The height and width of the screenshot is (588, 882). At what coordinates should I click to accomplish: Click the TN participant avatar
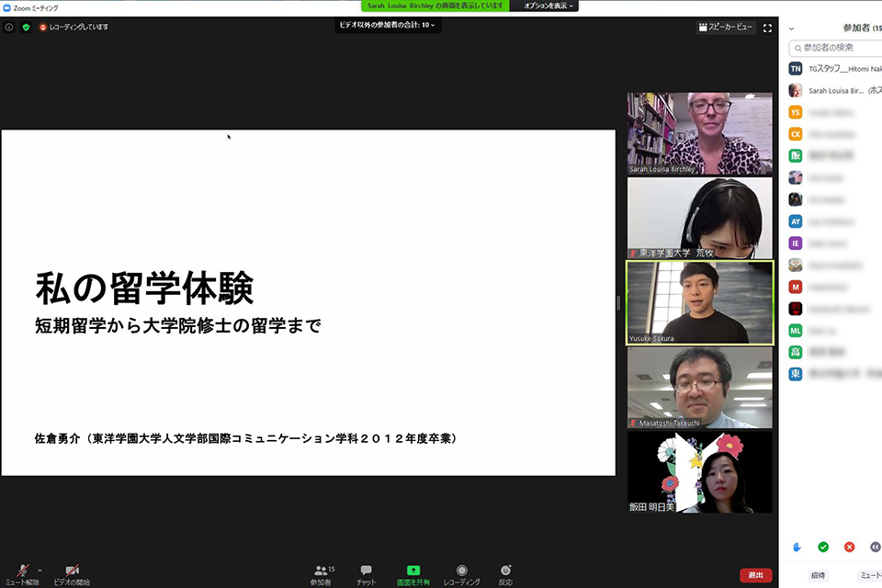(x=796, y=69)
